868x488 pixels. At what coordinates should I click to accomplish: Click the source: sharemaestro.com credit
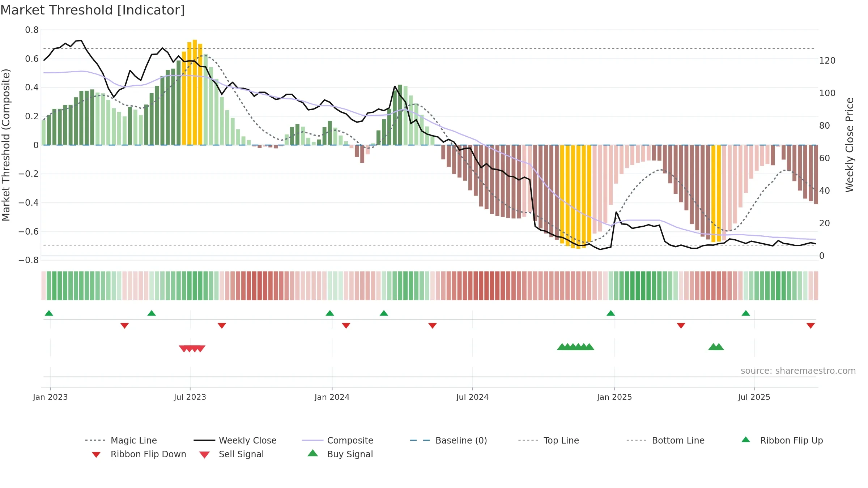(x=798, y=371)
